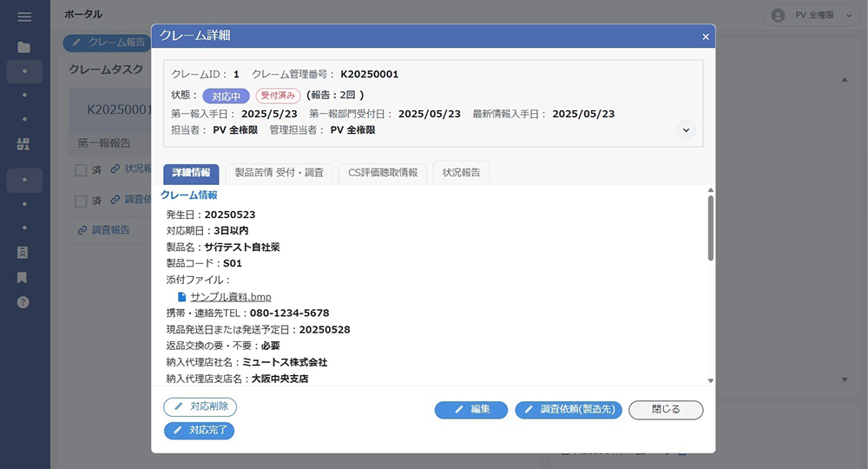Tick the 済 checkbox beside 調査依頼 row
868x469 pixels.
[x=81, y=200]
